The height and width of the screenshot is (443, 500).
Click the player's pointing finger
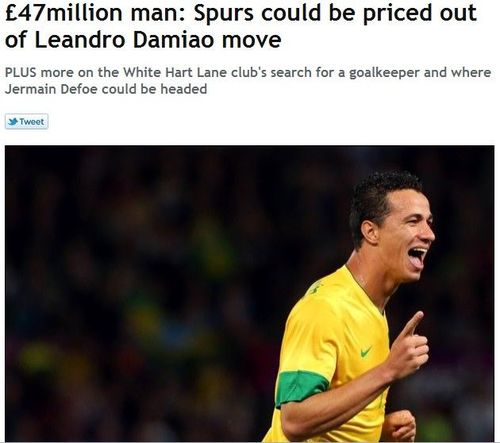[x=412, y=323]
